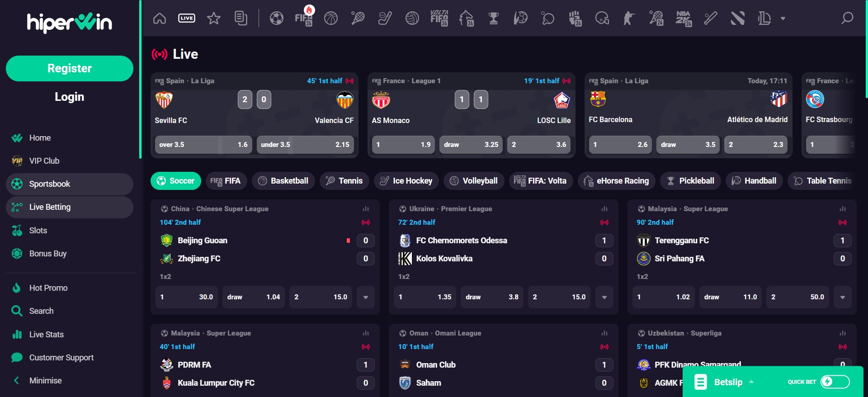Select the trophy icon in top toolbar
The height and width of the screenshot is (397, 868).
(494, 19)
